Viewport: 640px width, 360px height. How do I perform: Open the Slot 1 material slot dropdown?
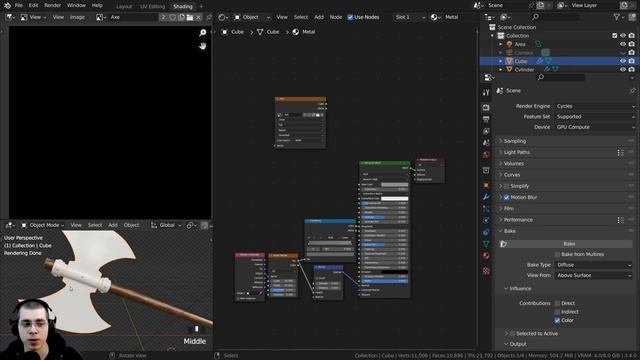click(410, 17)
